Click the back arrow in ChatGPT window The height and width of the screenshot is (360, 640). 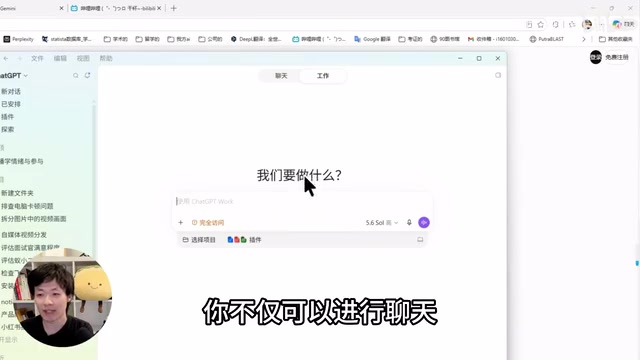click(6, 58)
